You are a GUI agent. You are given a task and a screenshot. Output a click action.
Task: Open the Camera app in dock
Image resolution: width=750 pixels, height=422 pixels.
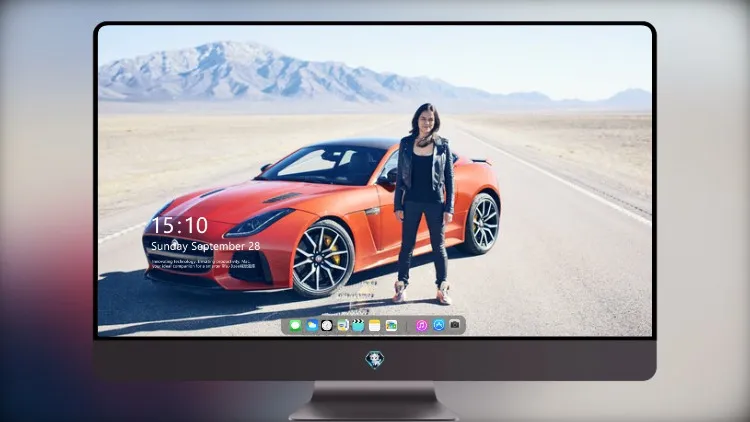[455, 324]
